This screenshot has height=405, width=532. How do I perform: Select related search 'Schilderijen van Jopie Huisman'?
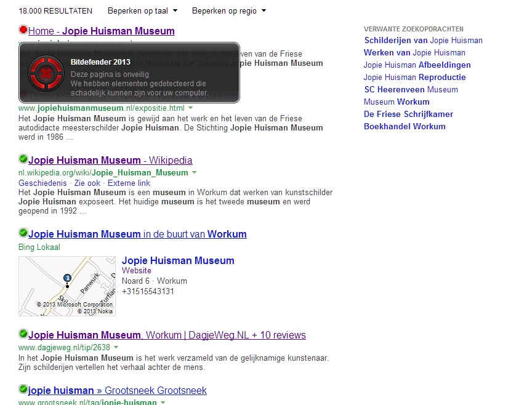coord(424,41)
